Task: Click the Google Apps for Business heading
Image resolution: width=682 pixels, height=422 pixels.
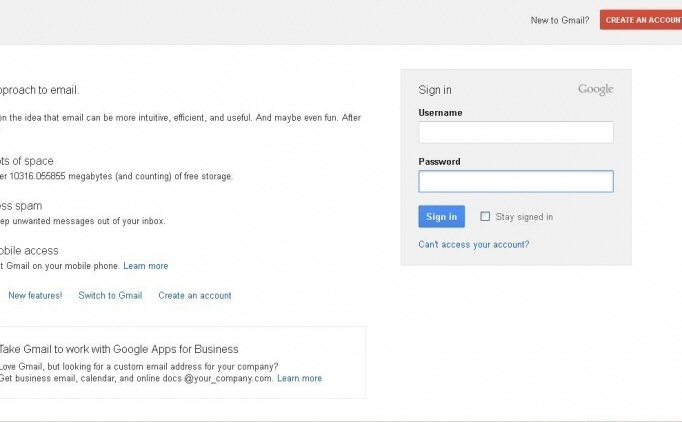Action: pos(120,349)
